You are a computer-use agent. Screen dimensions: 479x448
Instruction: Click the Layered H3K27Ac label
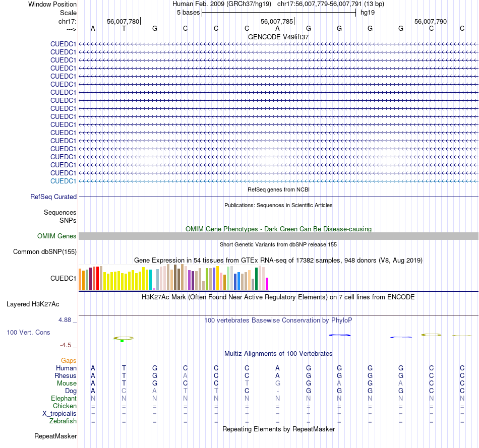click(33, 304)
